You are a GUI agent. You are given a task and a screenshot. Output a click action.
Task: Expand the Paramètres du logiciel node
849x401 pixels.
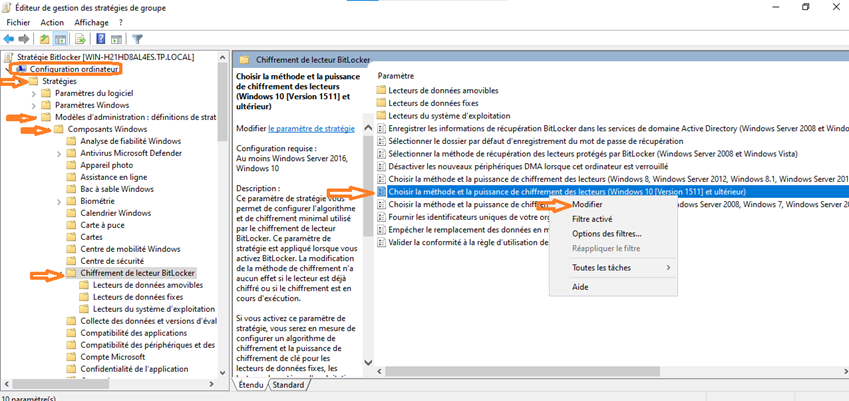pos(34,93)
